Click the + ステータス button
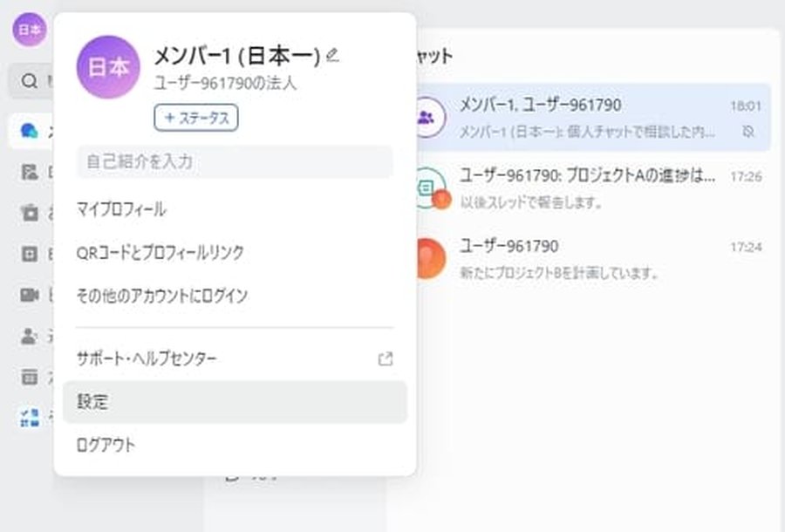 (195, 118)
